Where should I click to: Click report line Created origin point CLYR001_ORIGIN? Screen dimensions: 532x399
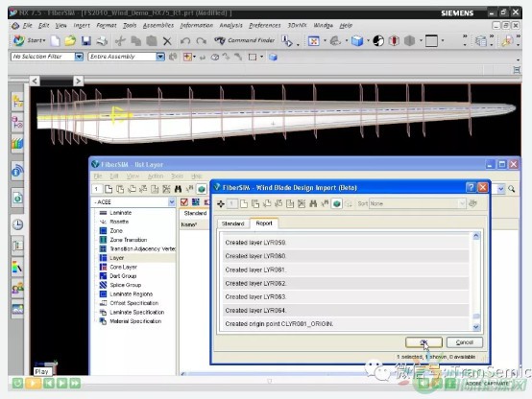(x=346, y=324)
